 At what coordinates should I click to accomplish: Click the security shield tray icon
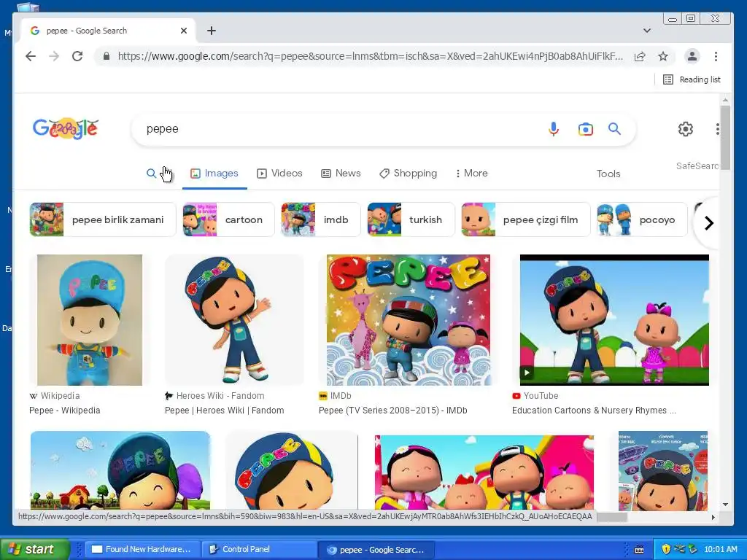point(666,549)
